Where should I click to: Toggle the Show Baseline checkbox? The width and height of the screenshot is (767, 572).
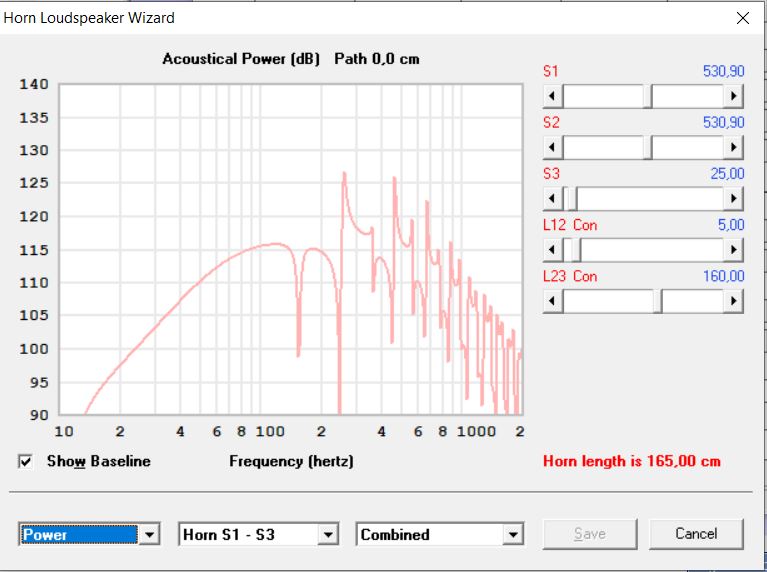[25, 461]
